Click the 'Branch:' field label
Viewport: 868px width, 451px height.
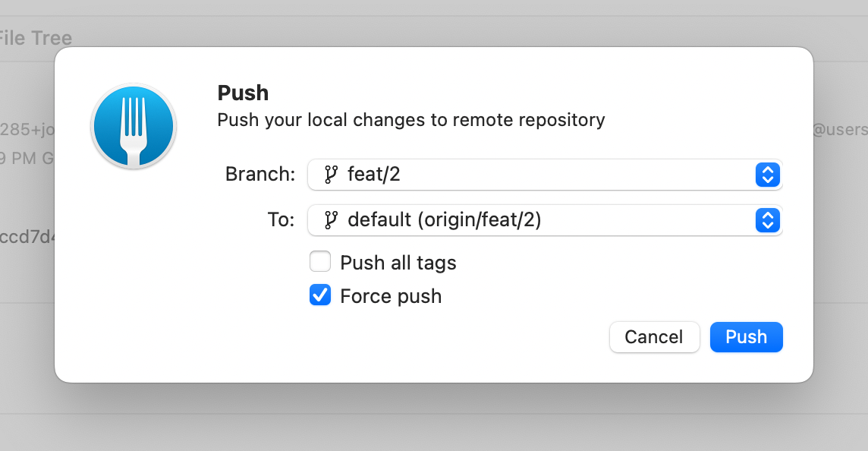coord(260,175)
